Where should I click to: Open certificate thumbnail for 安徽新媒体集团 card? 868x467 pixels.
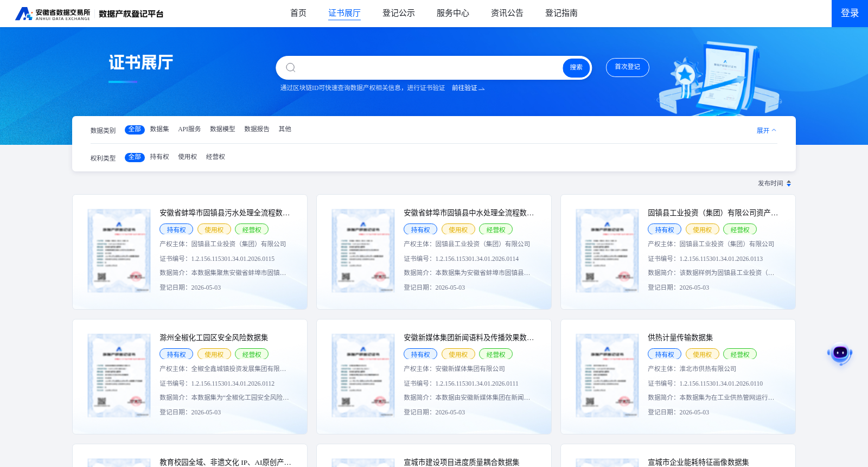(363, 375)
